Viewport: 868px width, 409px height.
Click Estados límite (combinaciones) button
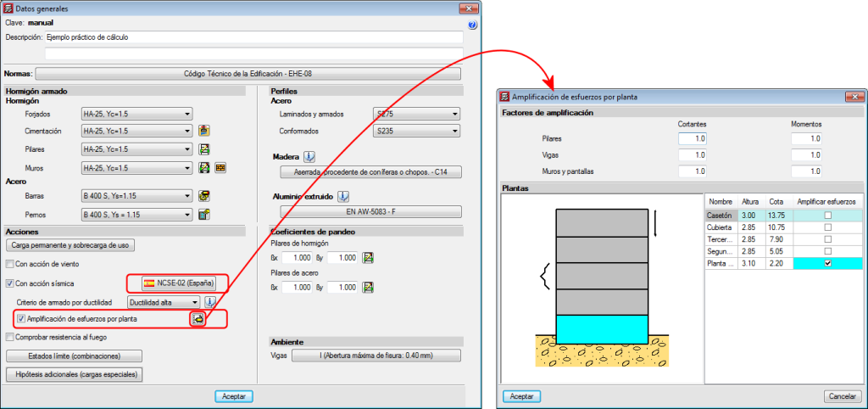(75, 356)
